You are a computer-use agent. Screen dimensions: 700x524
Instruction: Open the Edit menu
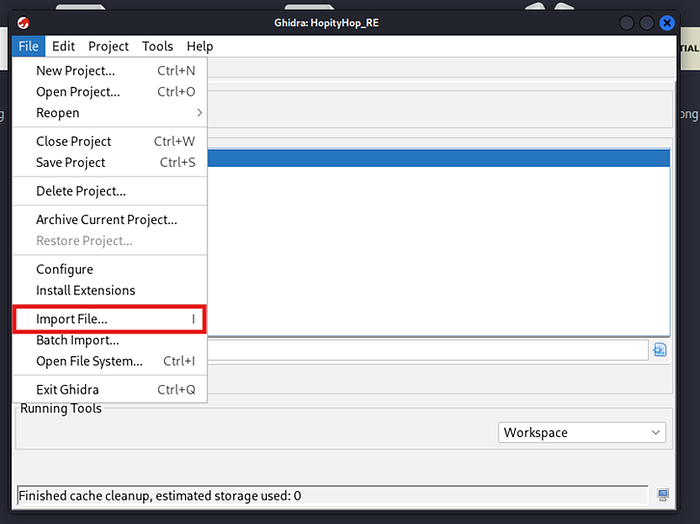click(63, 46)
